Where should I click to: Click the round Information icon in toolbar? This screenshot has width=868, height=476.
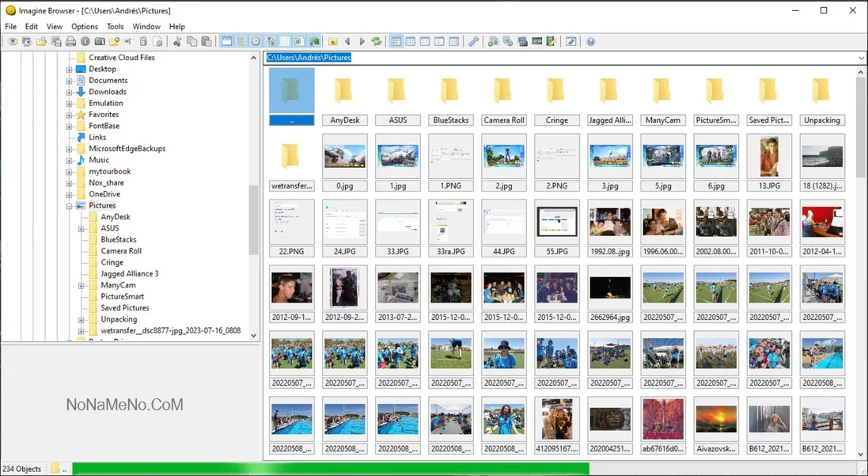85,42
